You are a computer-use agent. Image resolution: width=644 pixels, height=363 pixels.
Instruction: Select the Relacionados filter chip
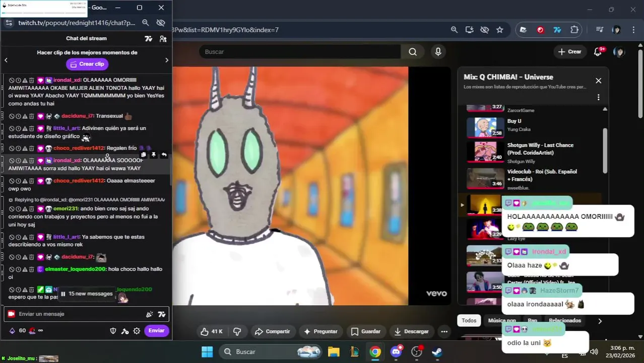[565, 321]
